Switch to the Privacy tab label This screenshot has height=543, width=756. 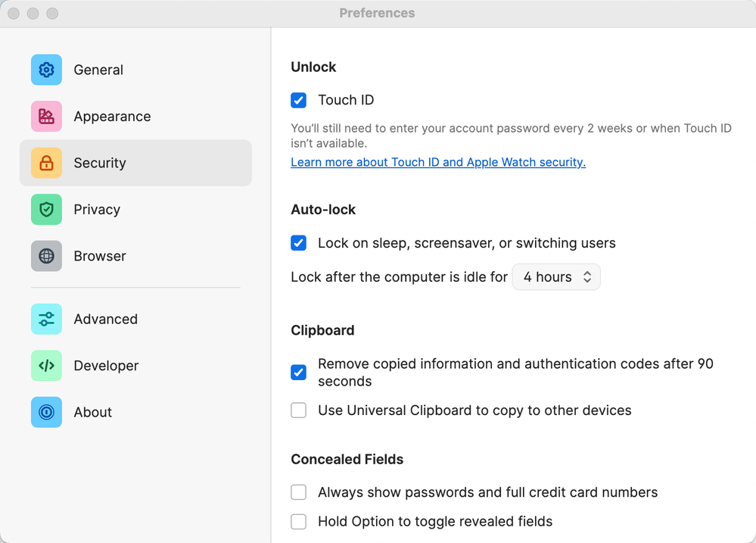click(x=97, y=210)
